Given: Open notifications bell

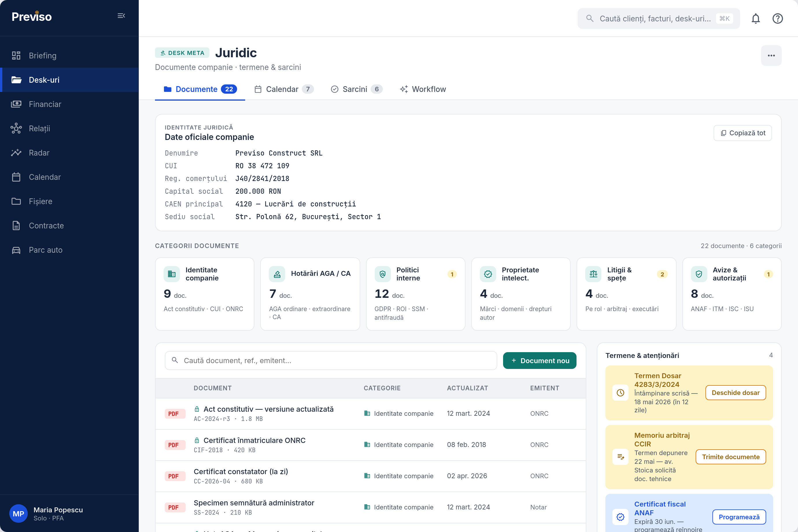Looking at the screenshot, I should click(x=755, y=18).
